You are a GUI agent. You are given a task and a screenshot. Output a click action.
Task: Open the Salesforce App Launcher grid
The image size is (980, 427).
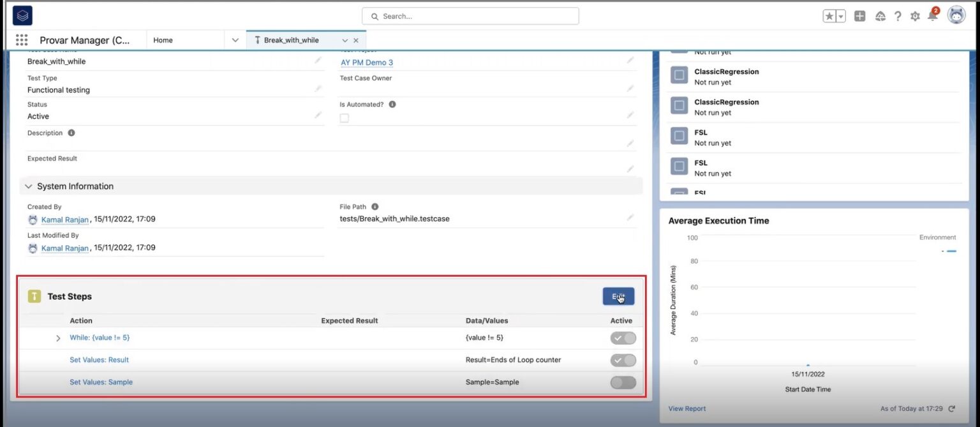point(21,40)
